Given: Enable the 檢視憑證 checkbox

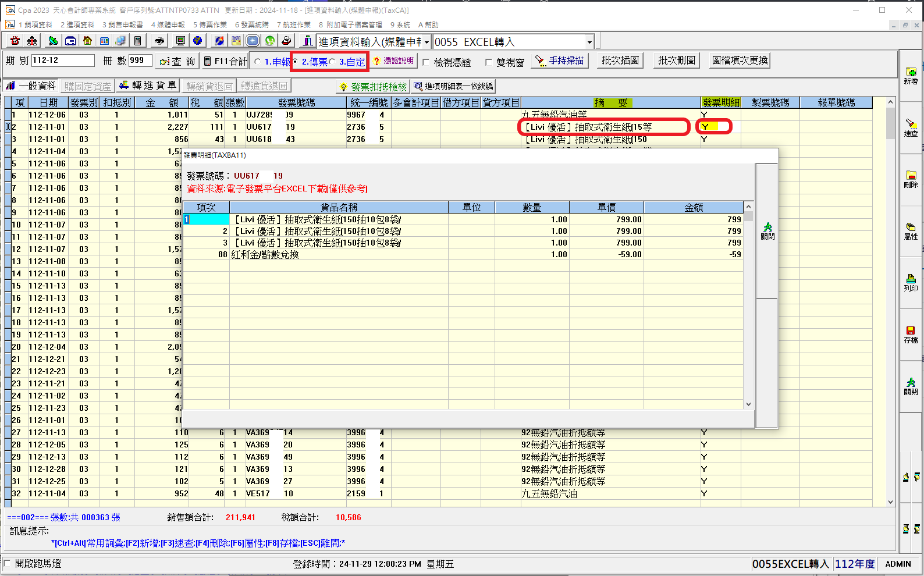Looking at the screenshot, I should point(427,62).
